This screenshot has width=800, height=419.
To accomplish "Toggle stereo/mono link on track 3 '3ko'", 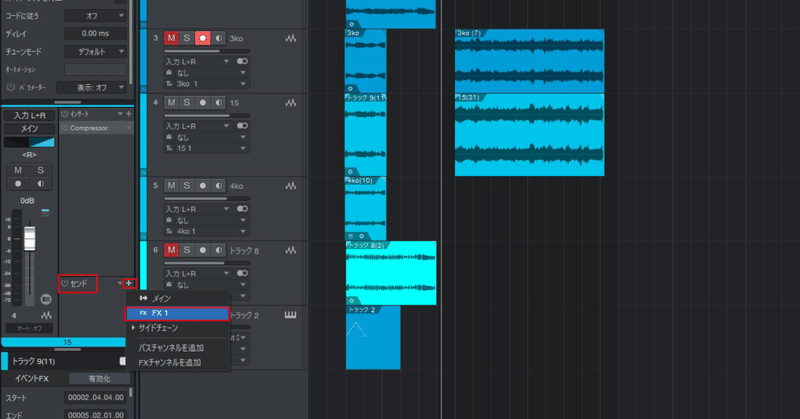I will click(x=242, y=61).
